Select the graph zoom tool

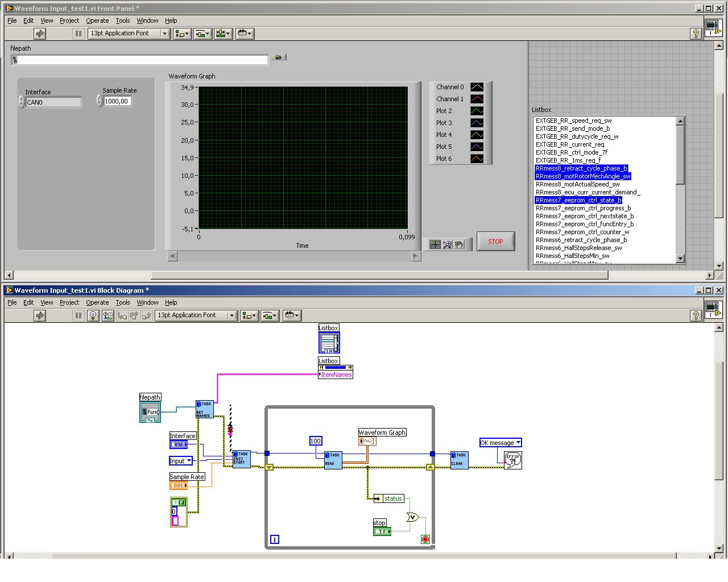[448, 244]
